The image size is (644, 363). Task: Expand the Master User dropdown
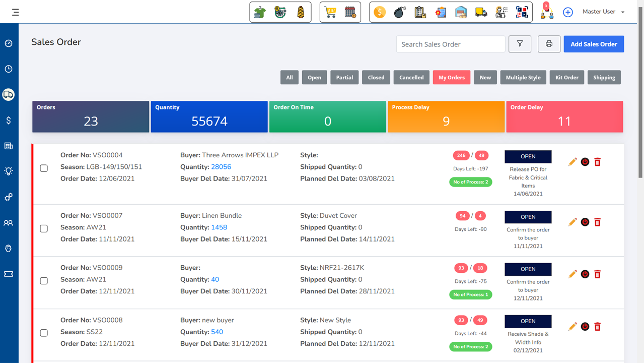[602, 12]
